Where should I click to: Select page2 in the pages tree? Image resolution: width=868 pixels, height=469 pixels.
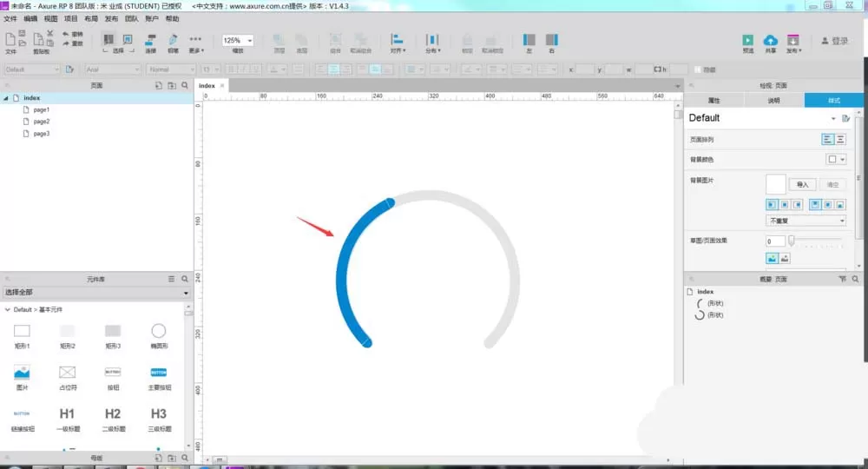tap(41, 122)
